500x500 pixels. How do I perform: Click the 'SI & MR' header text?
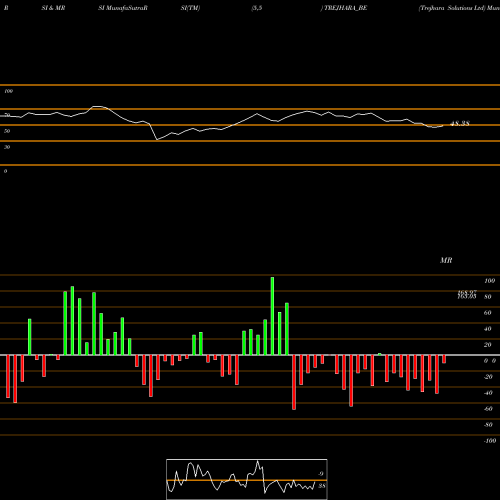click(53, 8)
